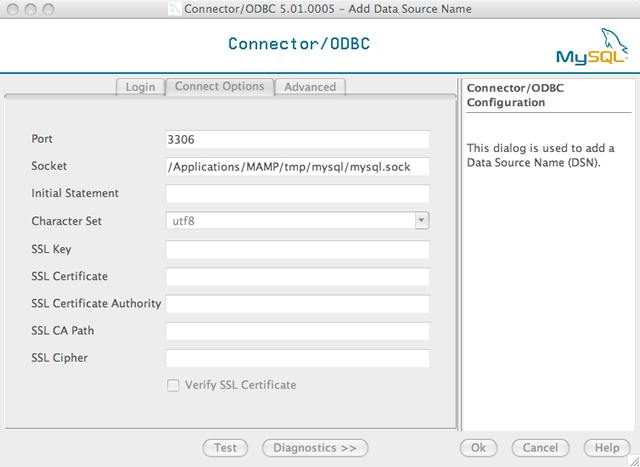Click the SSL Cipher input field
Image resolution: width=640 pixels, height=467 pixels.
[x=298, y=358]
